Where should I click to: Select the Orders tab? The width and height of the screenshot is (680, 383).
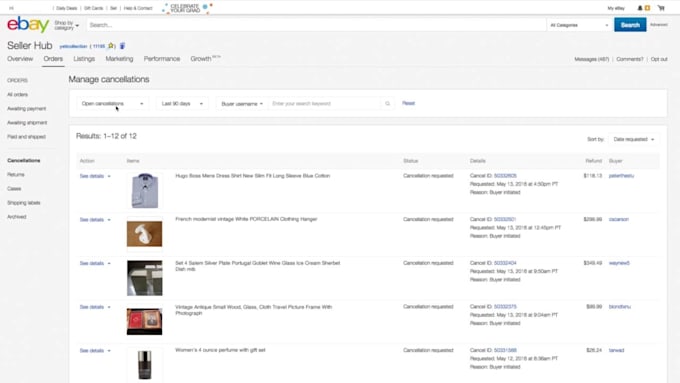(53, 59)
